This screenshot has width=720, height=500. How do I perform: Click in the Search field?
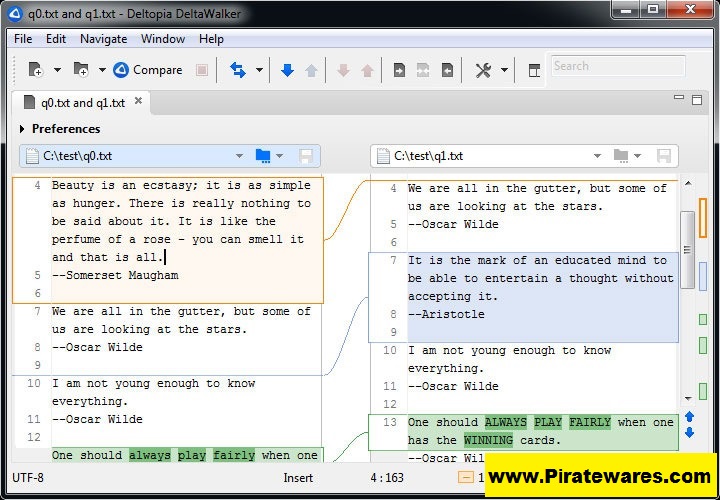pyautogui.click(x=617, y=66)
